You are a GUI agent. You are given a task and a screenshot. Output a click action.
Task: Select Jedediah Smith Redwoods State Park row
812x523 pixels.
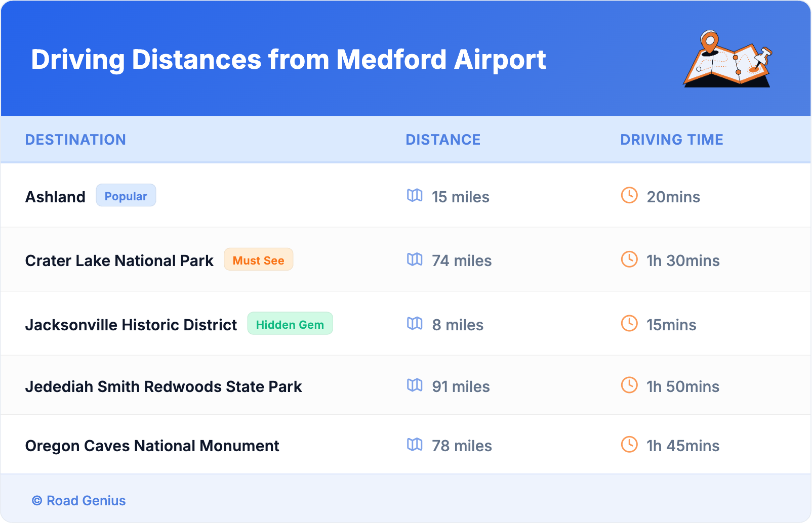[x=164, y=386]
